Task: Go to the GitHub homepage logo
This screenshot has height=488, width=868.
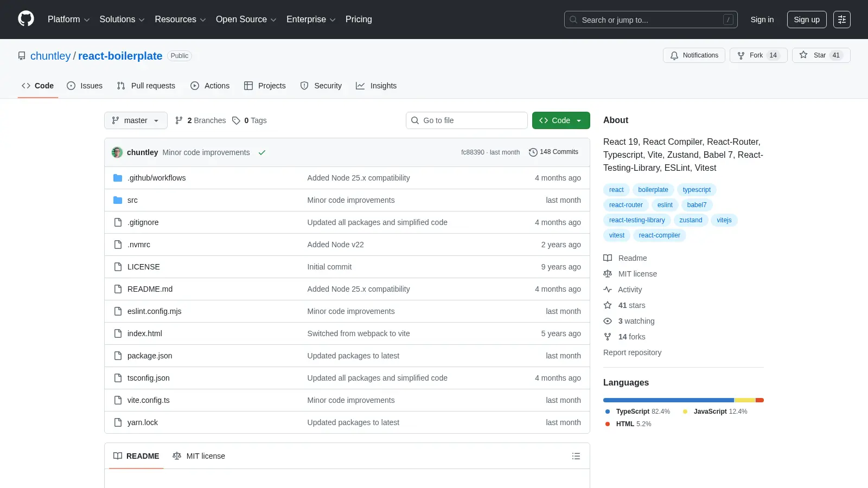Action: 26,19
